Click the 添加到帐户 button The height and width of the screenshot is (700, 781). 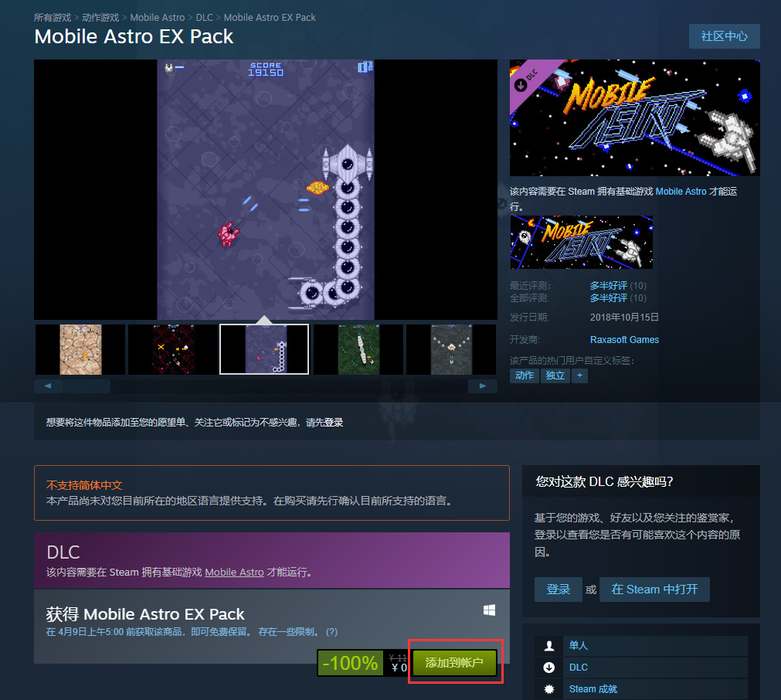click(x=454, y=663)
